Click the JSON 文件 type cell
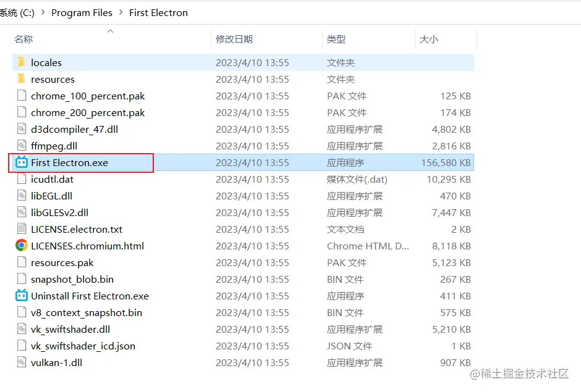This screenshot has width=581, height=392. point(349,346)
